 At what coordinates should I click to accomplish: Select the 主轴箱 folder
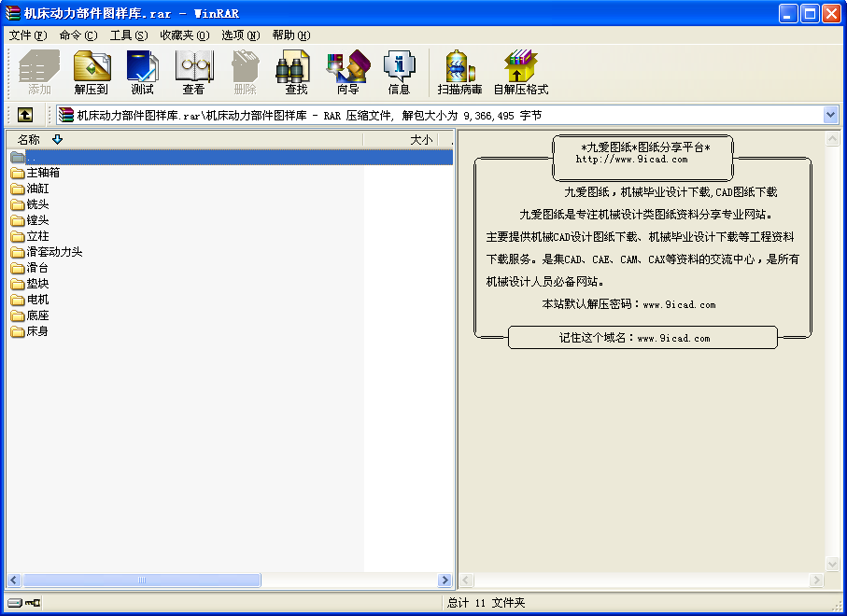coord(43,173)
